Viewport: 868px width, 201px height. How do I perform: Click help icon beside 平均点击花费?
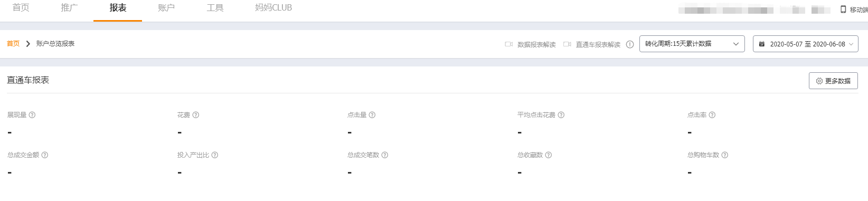(x=561, y=115)
